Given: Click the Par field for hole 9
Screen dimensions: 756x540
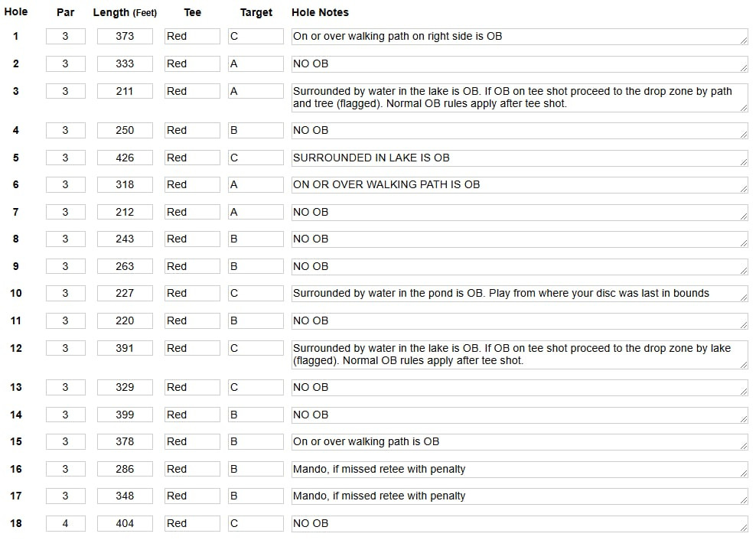Looking at the screenshot, I should pyautogui.click(x=65, y=266).
